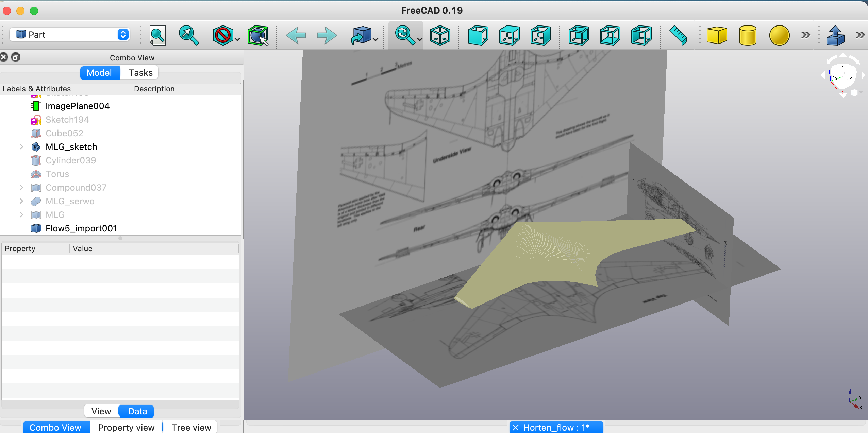This screenshot has width=868, height=433.
Task: Open the Part workbench dropdown
Action: click(69, 35)
